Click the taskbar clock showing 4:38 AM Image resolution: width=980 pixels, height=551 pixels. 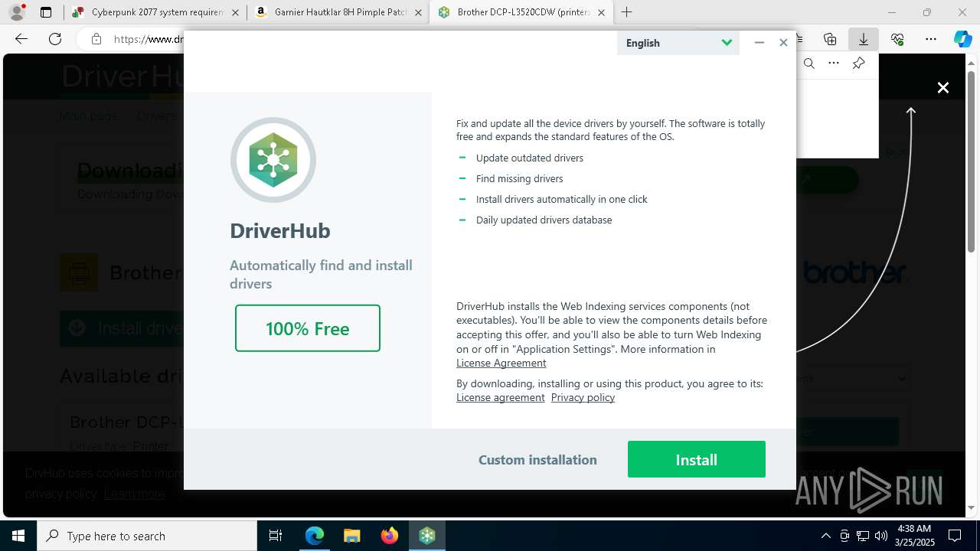(915, 536)
